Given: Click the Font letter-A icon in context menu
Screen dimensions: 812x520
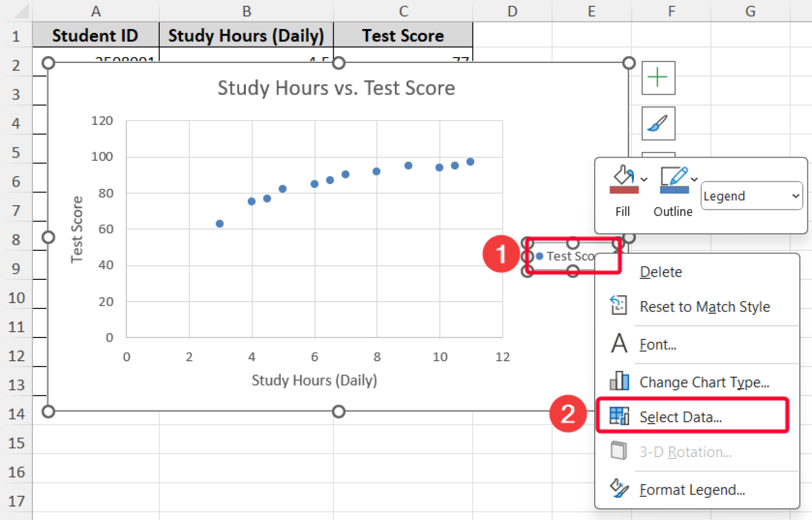Looking at the screenshot, I should (x=618, y=344).
